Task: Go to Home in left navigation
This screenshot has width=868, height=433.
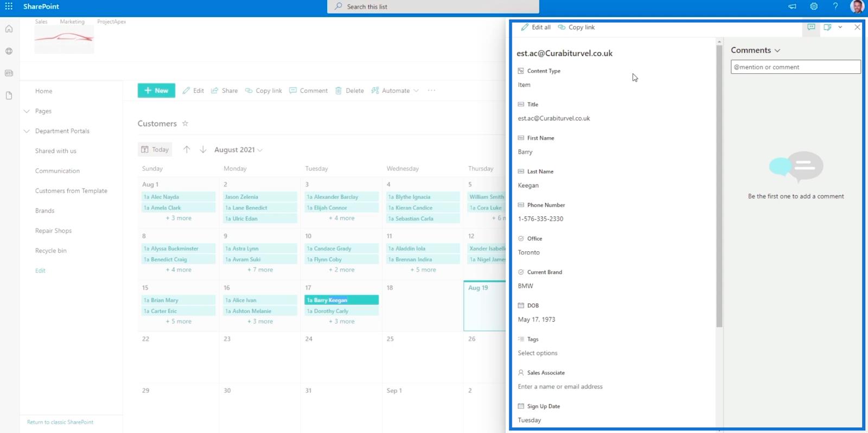Action: (44, 91)
